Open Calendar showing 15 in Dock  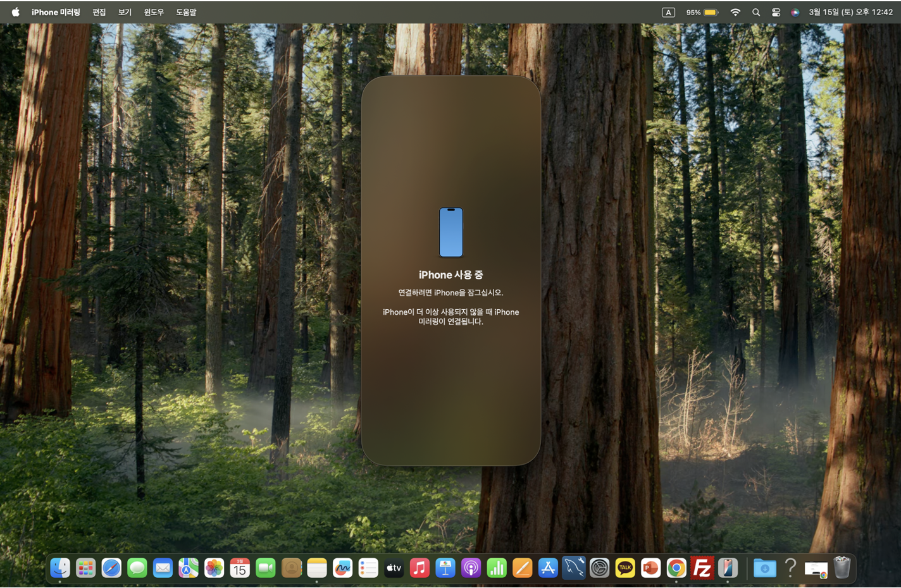click(x=240, y=568)
